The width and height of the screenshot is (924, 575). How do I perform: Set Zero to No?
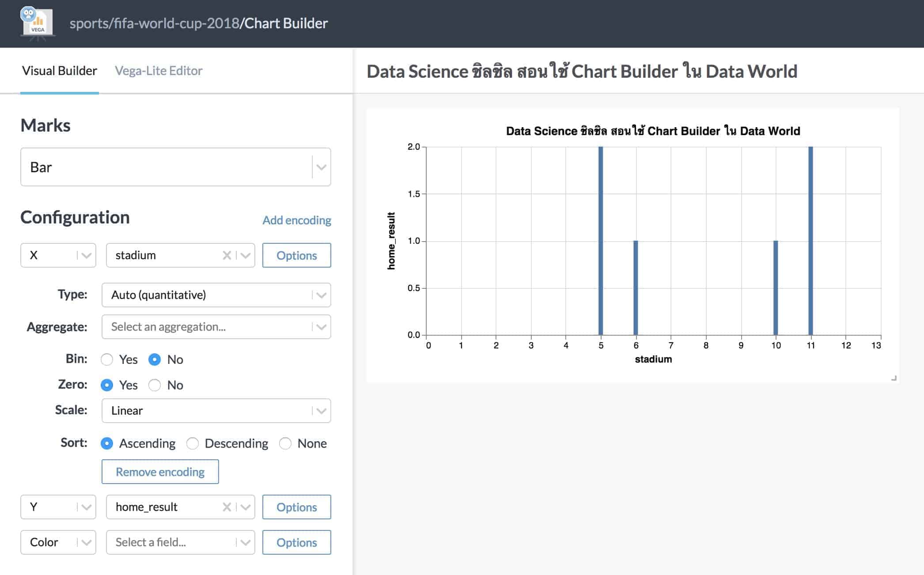155,385
